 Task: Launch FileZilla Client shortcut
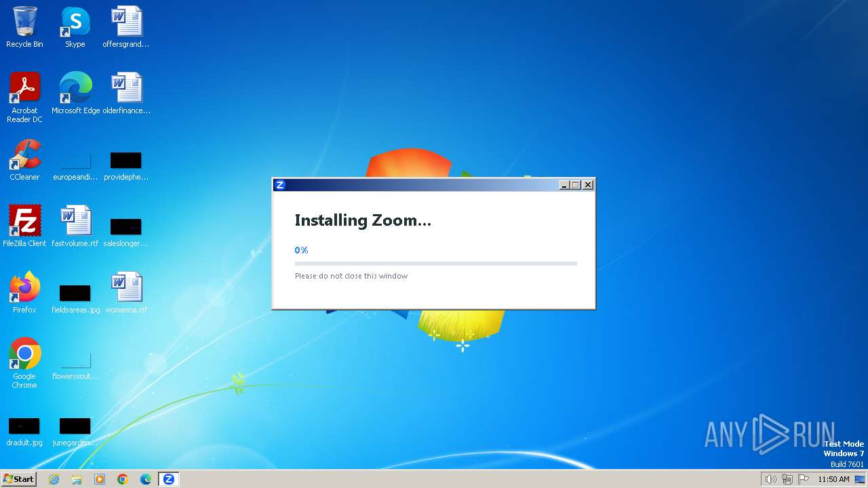(x=24, y=226)
